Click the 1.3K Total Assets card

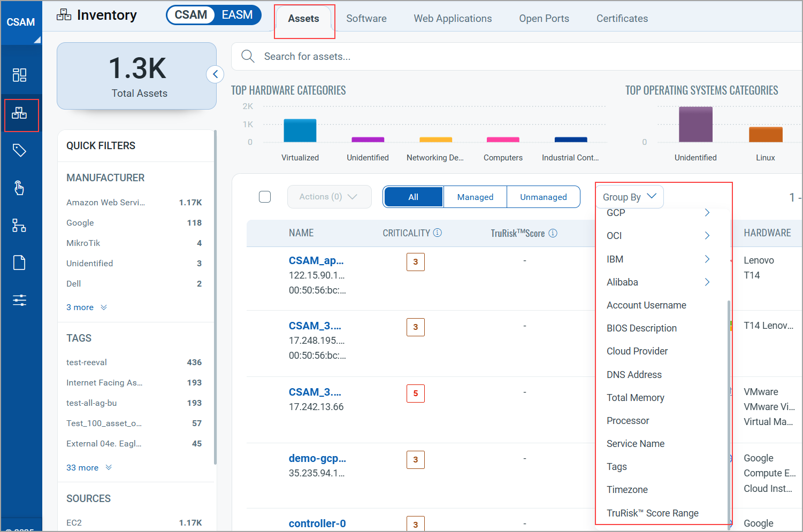click(136, 76)
